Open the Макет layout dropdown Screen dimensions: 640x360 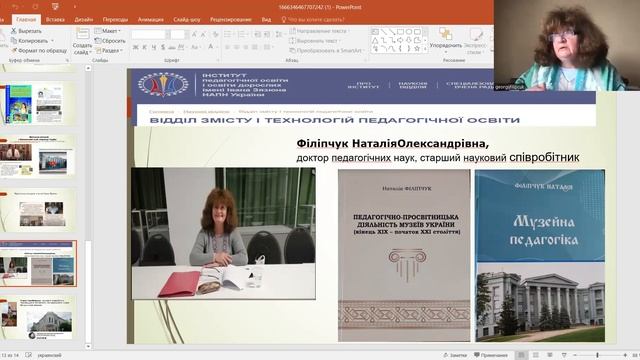[x=108, y=31]
